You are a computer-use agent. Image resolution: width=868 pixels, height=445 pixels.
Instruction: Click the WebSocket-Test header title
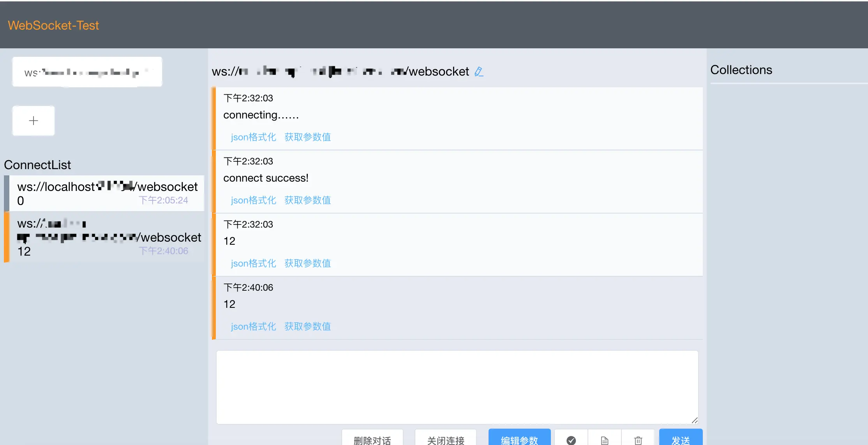click(x=53, y=25)
